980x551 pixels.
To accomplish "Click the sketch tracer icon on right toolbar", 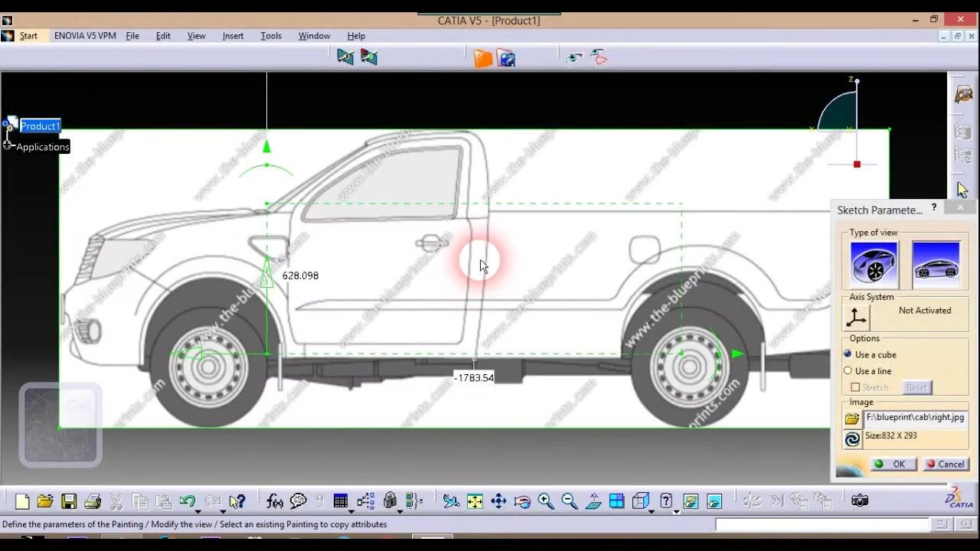I will (963, 95).
